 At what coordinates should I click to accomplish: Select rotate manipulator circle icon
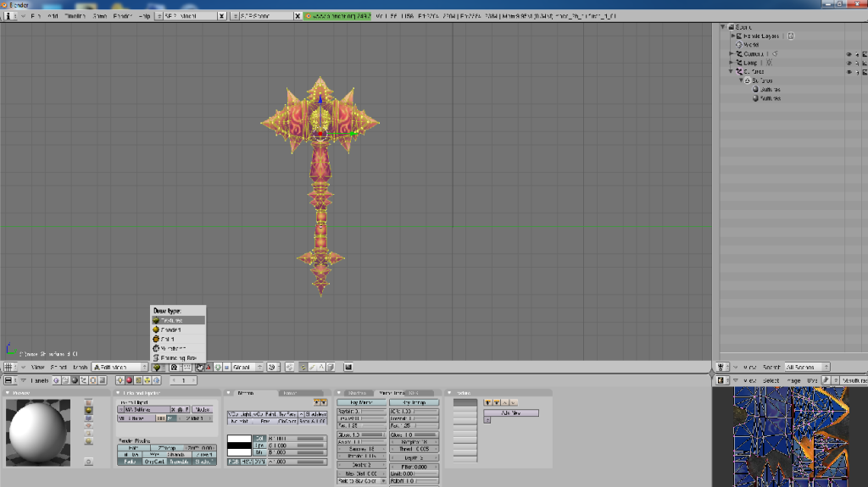[x=218, y=367]
